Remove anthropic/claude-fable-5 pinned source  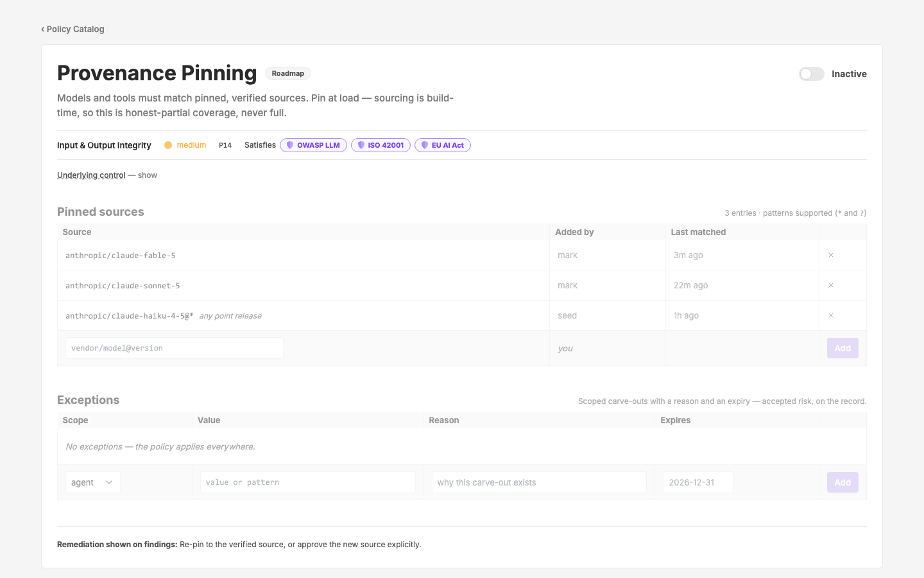pyautogui.click(x=831, y=255)
